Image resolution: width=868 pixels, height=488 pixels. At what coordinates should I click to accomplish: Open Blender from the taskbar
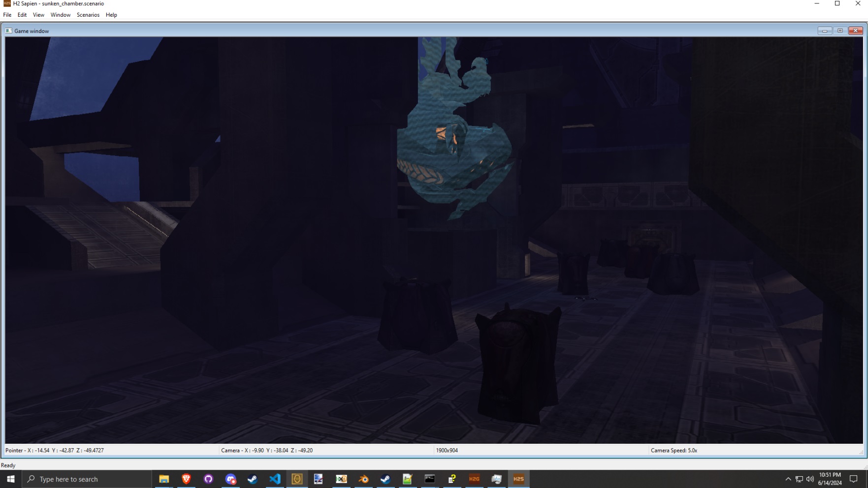[x=363, y=479]
